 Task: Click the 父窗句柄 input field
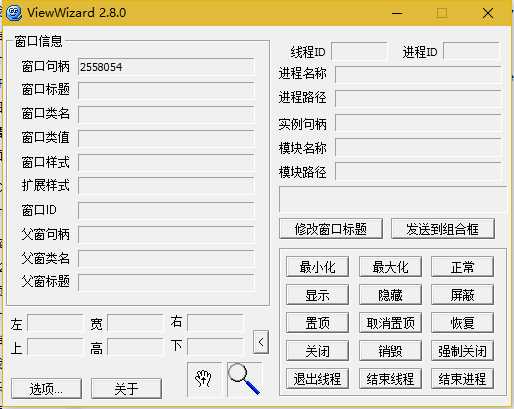pos(166,234)
